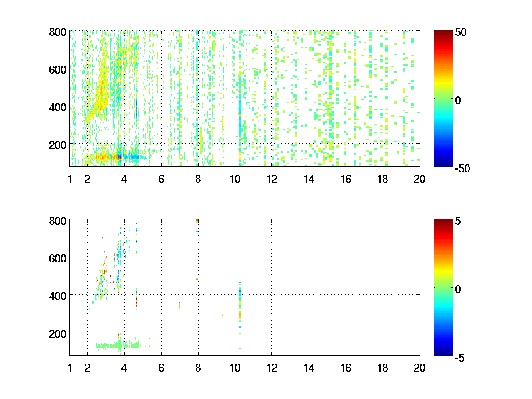Click the green horizontal band in bottom plot
This screenshot has height=399, width=532.
pyautogui.click(x=117, y=345)
